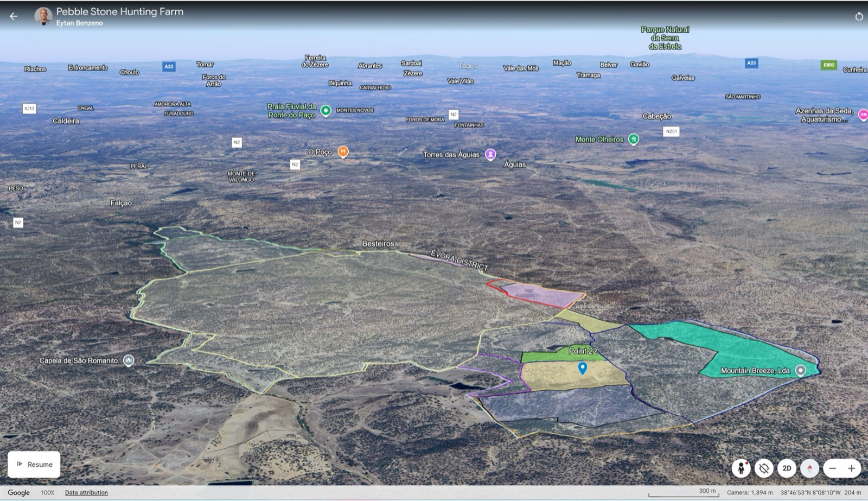Click the N251 road shield

(671, 131)
